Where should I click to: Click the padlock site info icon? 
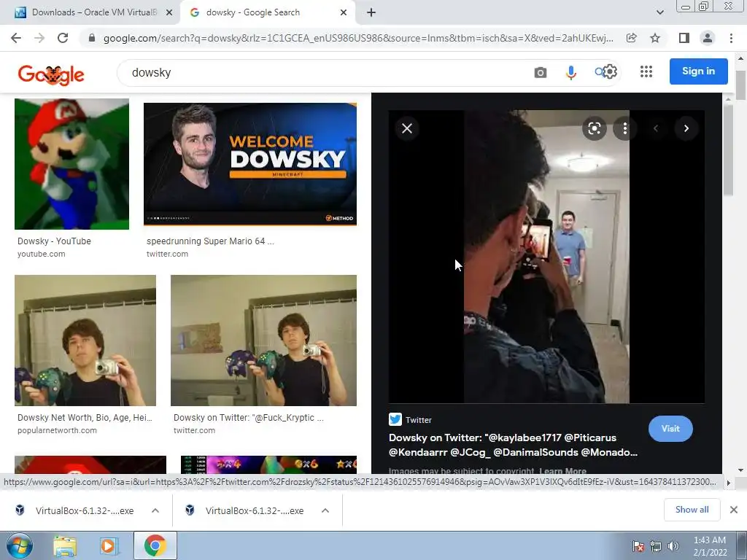[x=92, y=38]
